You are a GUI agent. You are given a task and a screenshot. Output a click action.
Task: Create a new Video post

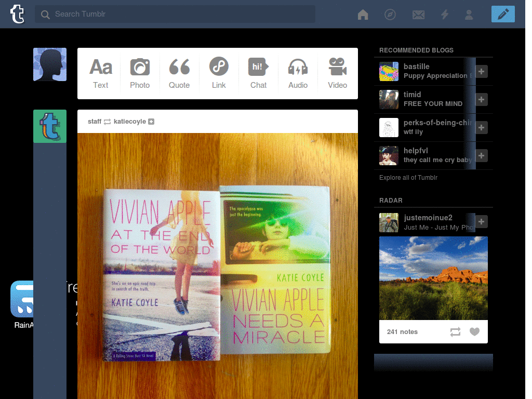tap(337, 73)
